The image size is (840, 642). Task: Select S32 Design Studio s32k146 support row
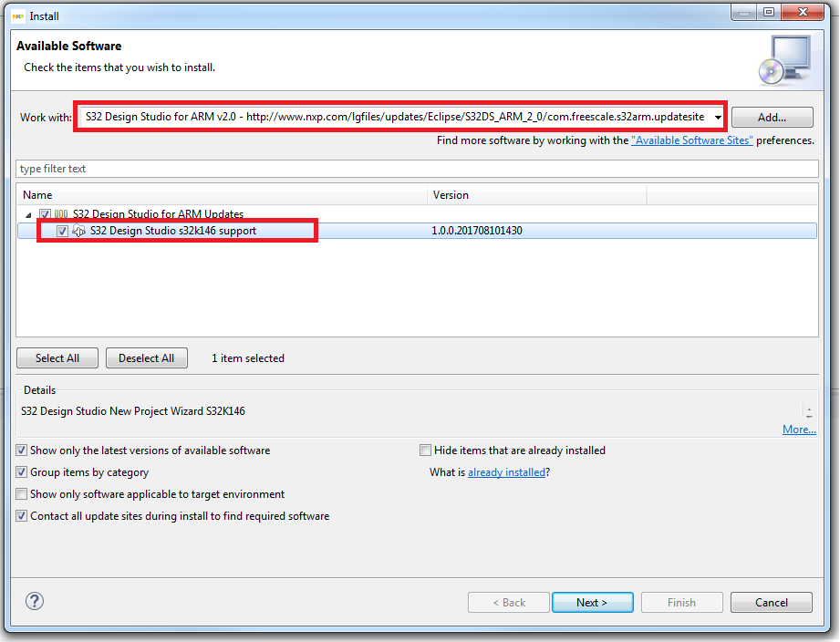(417, 231)
